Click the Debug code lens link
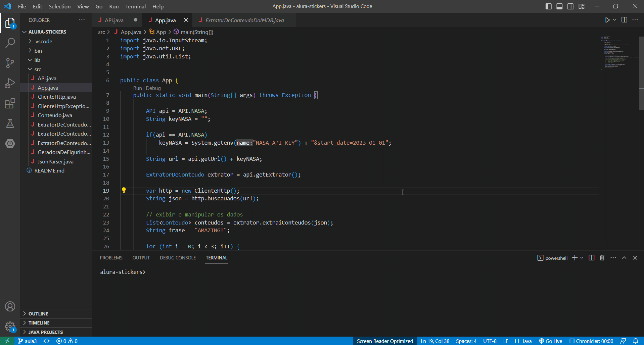This screenshot has height=345, width=644. pyautogui.click(x=153, y=88)
